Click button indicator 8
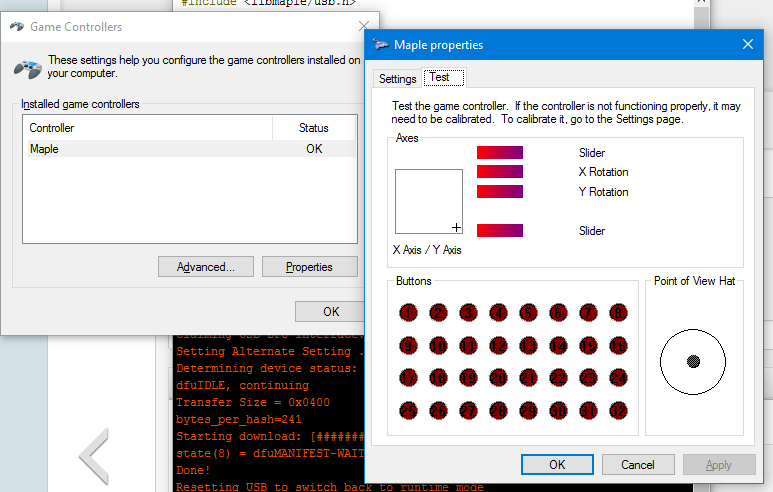Screen dimensions: 773x492 click(618, 313)
